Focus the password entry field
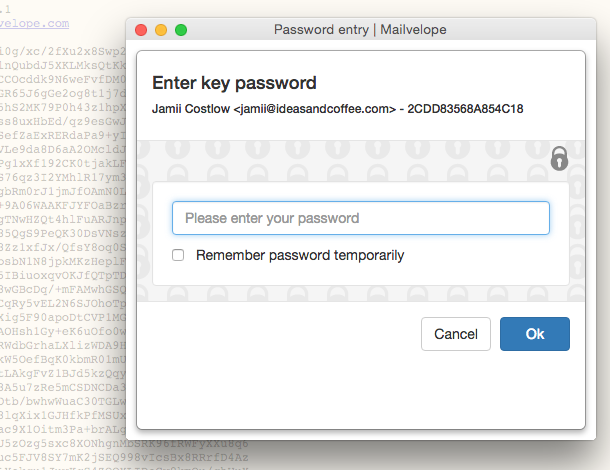 360,218
